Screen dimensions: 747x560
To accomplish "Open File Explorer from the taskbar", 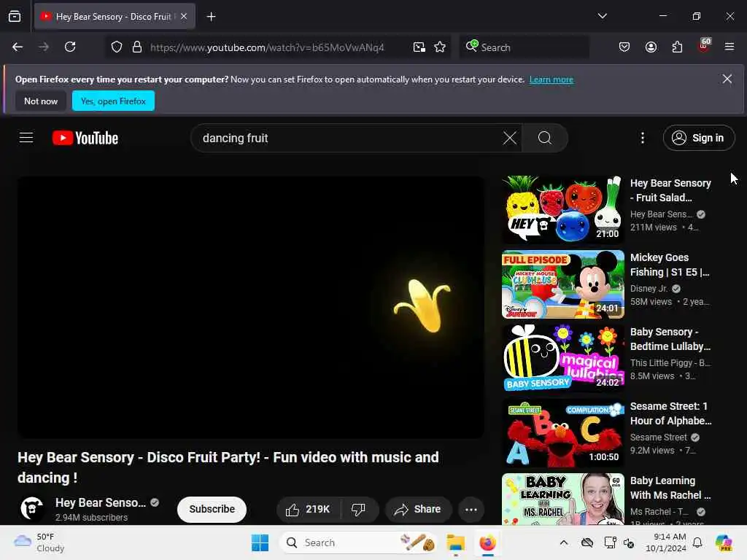I will pyautogui.click(x=455, y=542).
